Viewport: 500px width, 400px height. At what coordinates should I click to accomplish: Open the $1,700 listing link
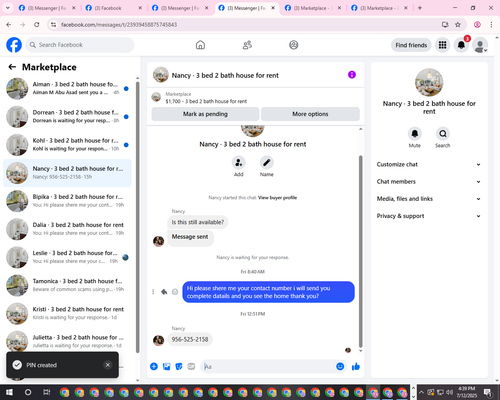206,101
